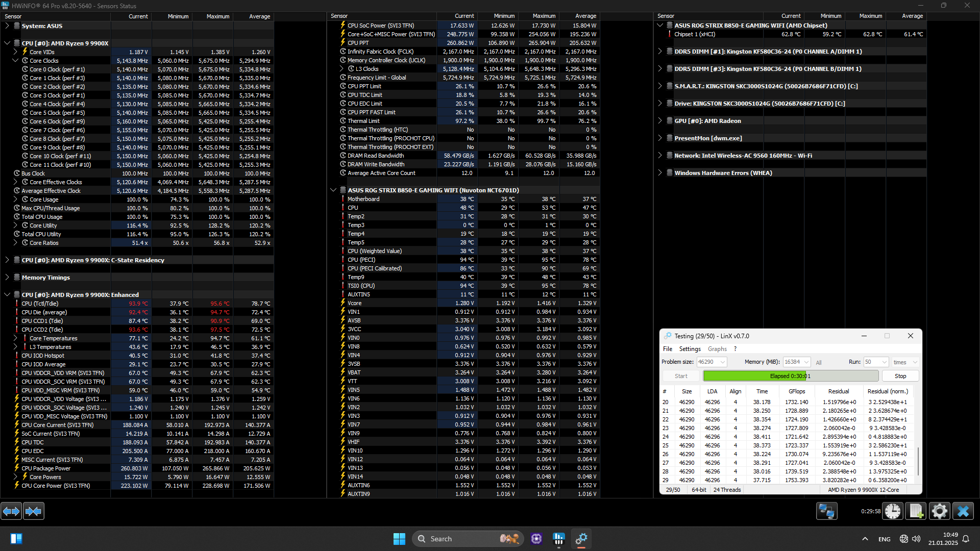
Task: Click the All memory link in LinX
Action: tap(819, 363)
